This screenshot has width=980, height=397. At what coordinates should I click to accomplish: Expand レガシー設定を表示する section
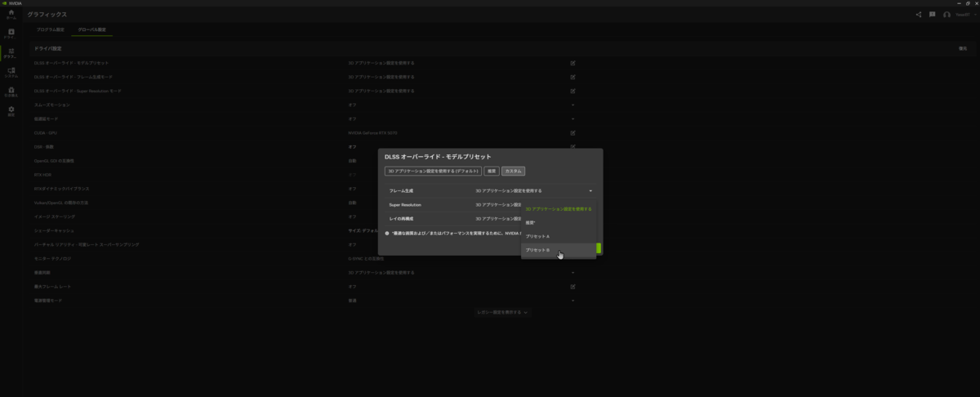(502, 312)
